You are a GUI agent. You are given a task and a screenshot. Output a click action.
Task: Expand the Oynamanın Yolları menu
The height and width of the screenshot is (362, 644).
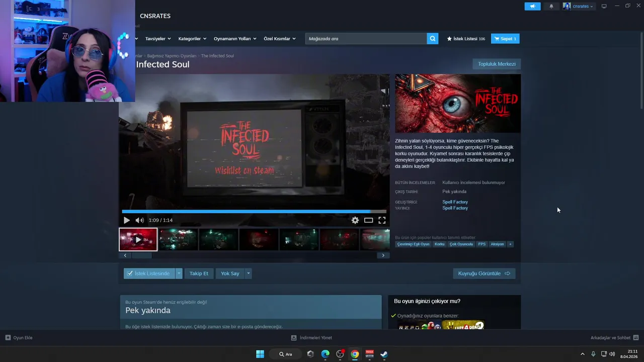(x=235, y=39)
